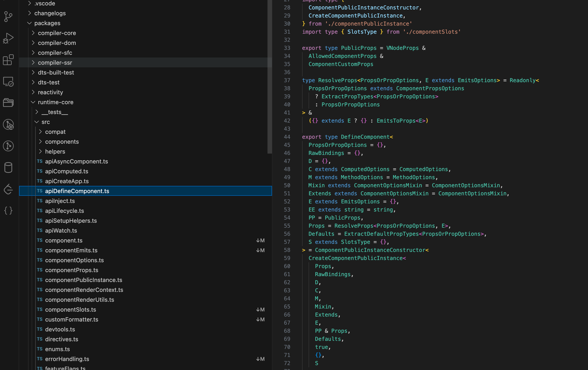Click the TS icon of apiCreateApp.ts

point(40,181)
